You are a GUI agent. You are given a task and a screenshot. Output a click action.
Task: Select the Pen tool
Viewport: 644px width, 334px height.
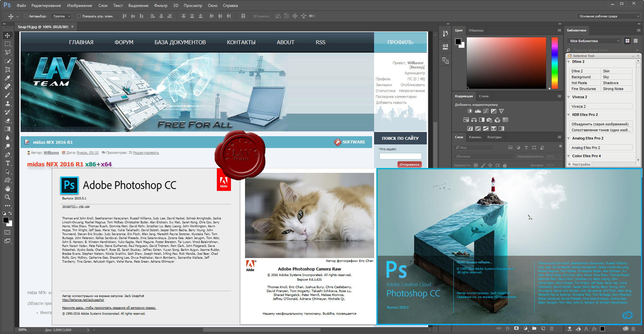point(8,155)
